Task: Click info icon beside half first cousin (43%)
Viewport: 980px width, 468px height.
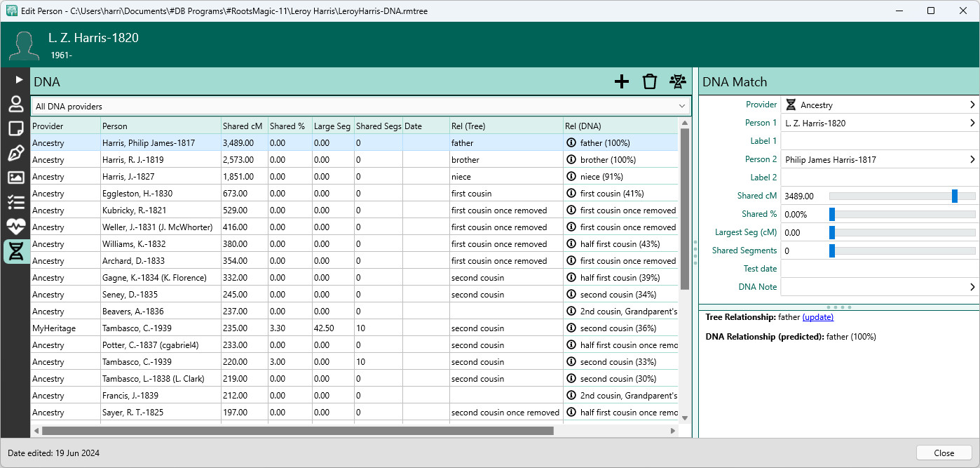Action: coord(571,243)
